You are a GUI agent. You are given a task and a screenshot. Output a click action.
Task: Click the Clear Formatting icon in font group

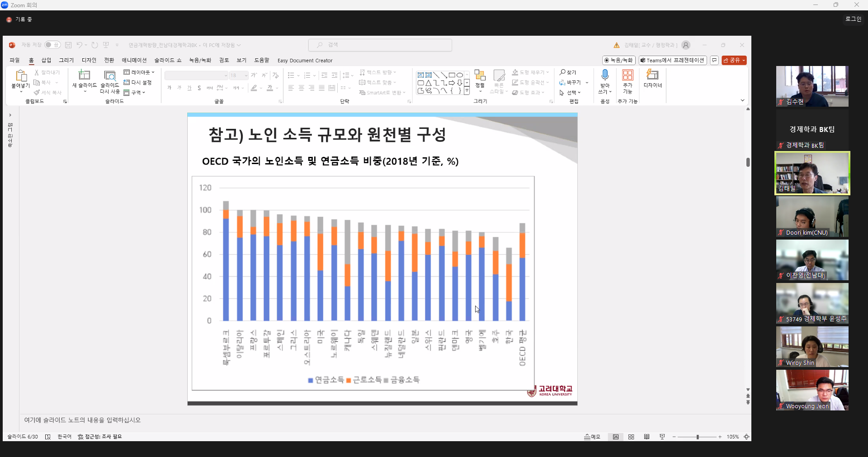pos(276,75)
